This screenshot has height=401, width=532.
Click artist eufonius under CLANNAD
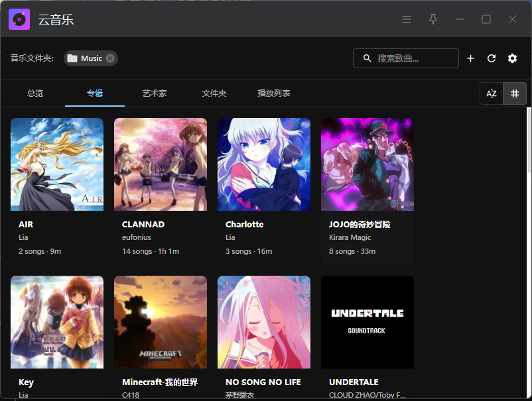[137, 237]
